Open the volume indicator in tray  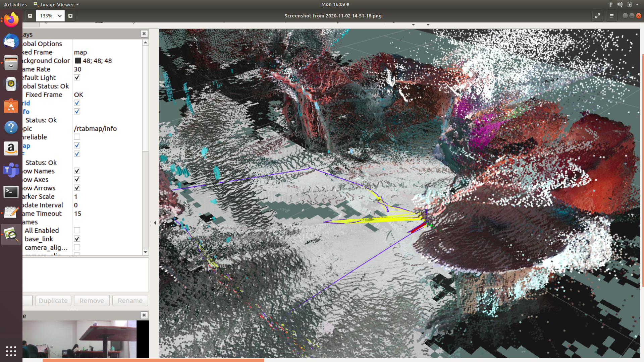tap(620, 4)
